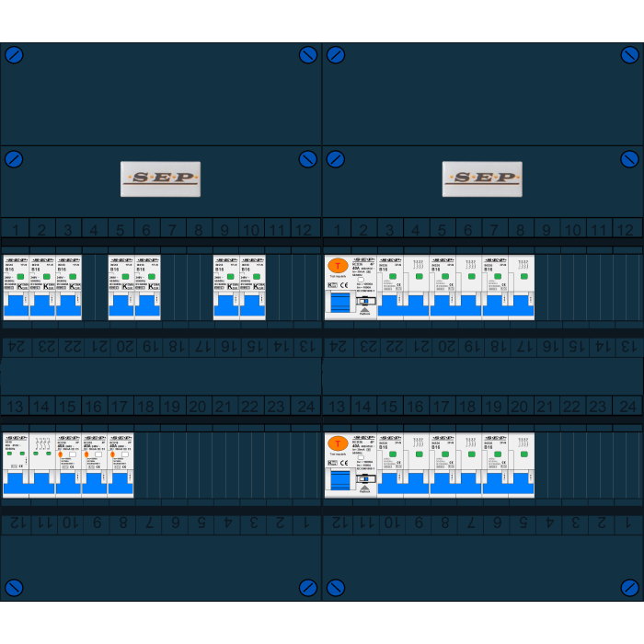Screen dimensions: 644x644
Task: Click the bottom-left screw of the left panel
Action: click(14, 588)
